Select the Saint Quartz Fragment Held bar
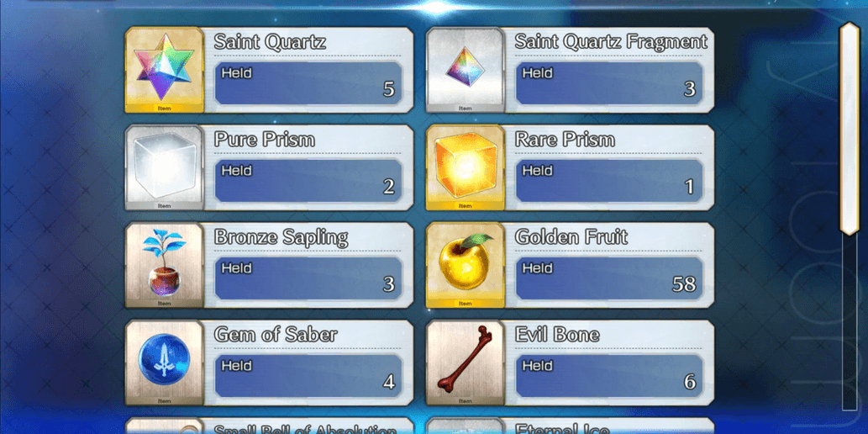Screen dimensions: 868x434 609,83
